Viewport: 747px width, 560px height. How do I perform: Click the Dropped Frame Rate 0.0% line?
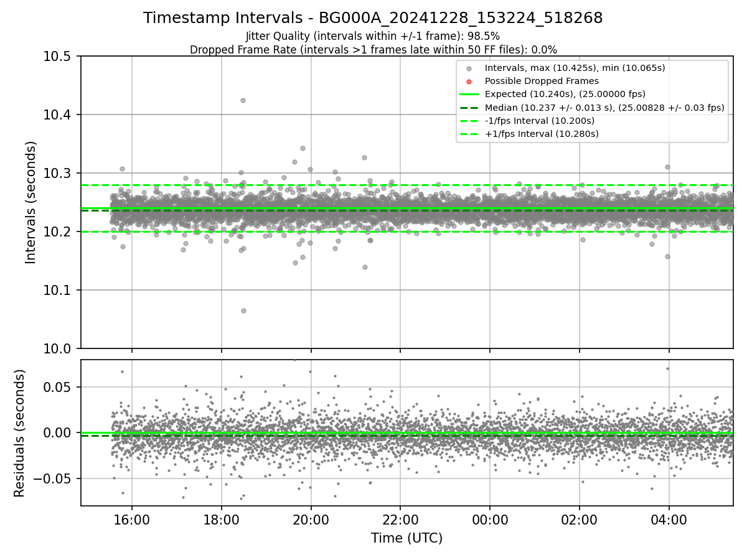click(373, 50)
